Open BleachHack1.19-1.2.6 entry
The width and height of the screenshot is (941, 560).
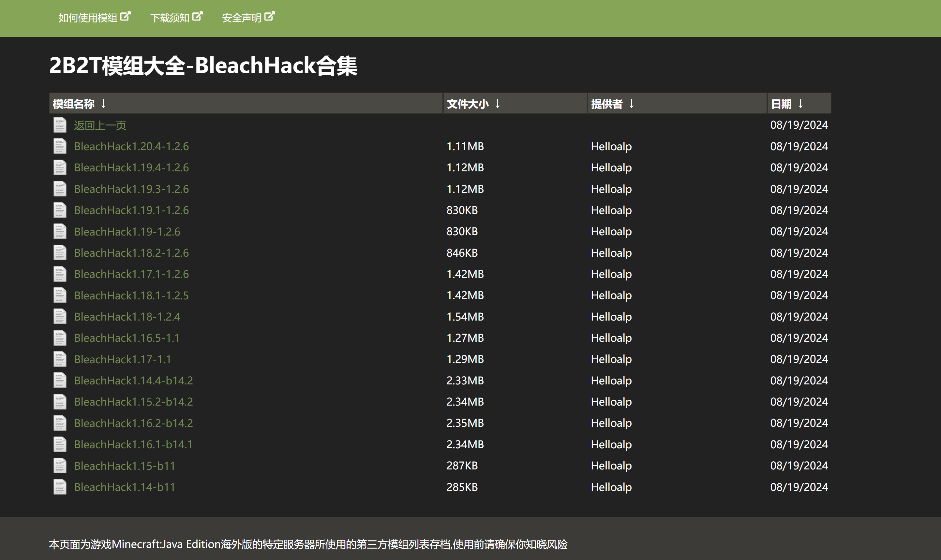tap(127, 231)
